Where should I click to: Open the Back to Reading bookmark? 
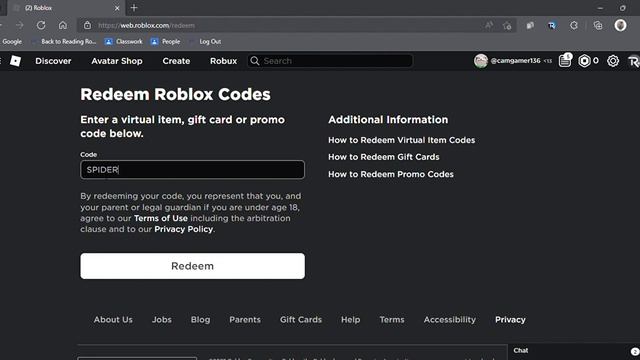click(x=64, y=41)
